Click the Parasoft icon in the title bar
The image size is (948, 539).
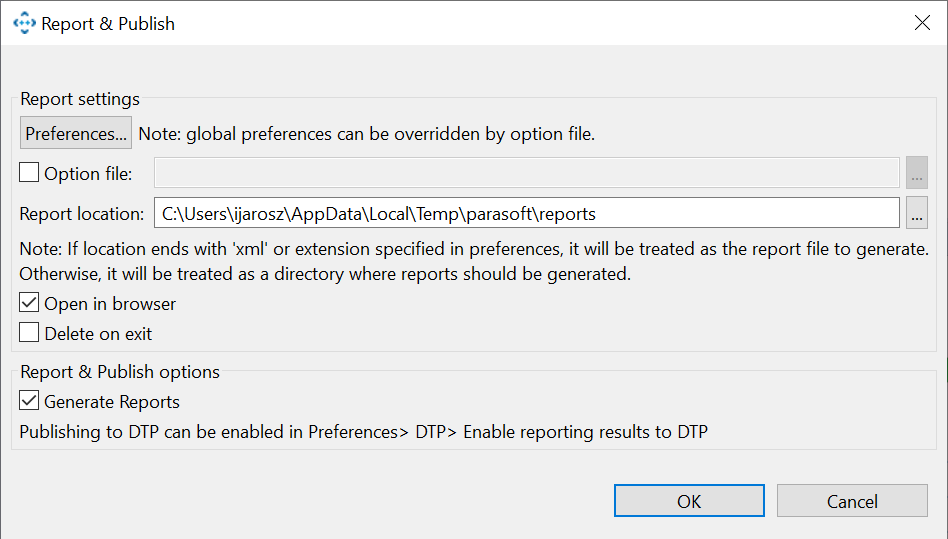click(x=24, y=23)
